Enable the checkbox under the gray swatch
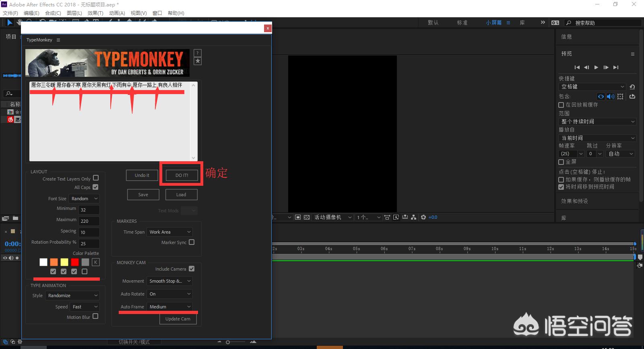644x349 pixels. pyautogui.click(x=85, y=271)
